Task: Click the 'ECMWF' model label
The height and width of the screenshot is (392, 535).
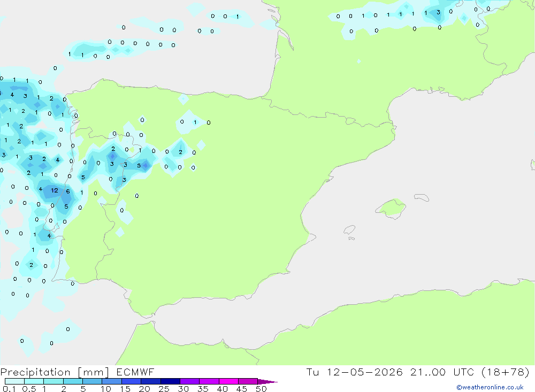Action: [x=135, y=372]
